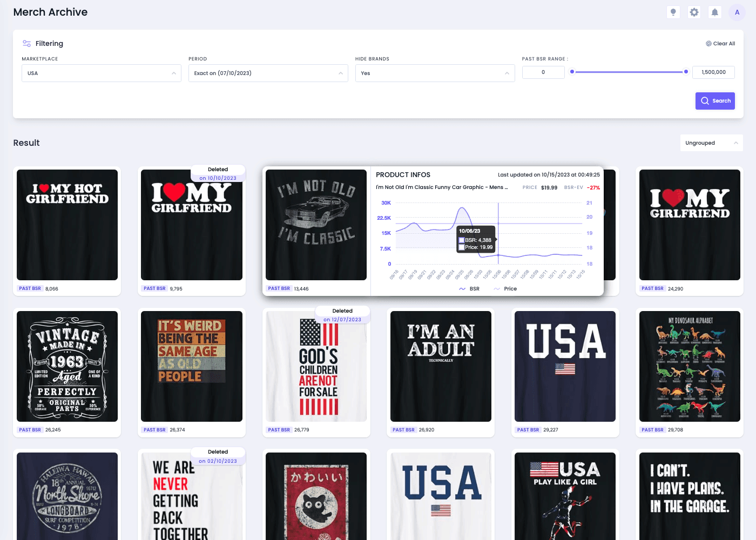Image resolution: width=756 pixels, height=540 pixels.
Task: Click the 1,500,000 BSR range input field
Action: pos(713,72)
